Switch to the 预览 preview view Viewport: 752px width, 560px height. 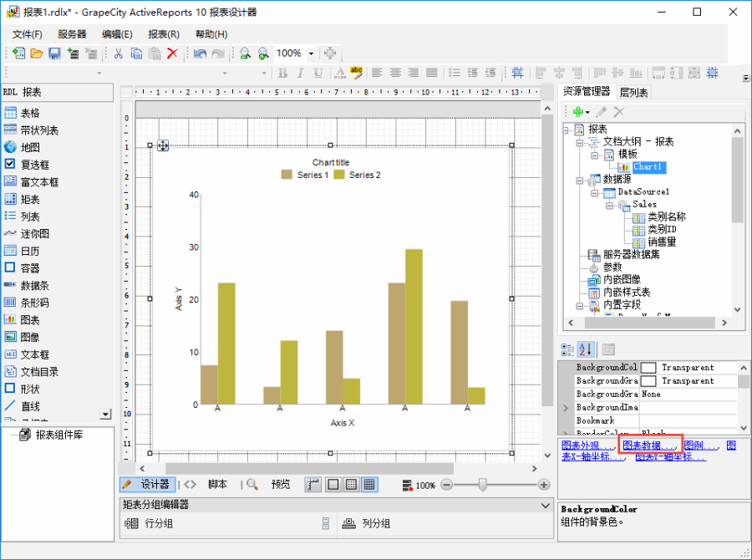280,485
